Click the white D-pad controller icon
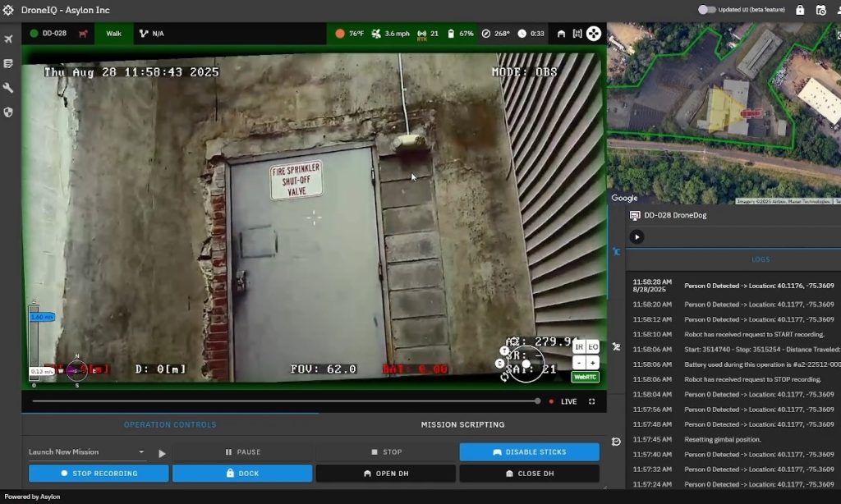The height and width of the screenshot is (504, 841). [593, 34]
